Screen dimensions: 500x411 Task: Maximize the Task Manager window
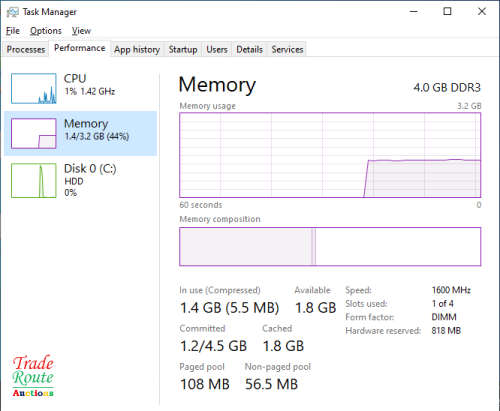click(x=447, y=11)
